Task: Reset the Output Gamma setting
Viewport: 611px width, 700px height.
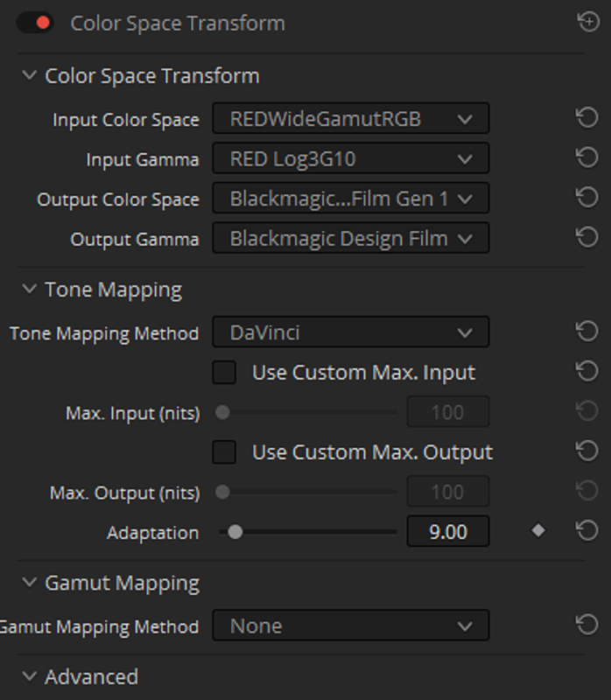Action: tap(586, 237)
